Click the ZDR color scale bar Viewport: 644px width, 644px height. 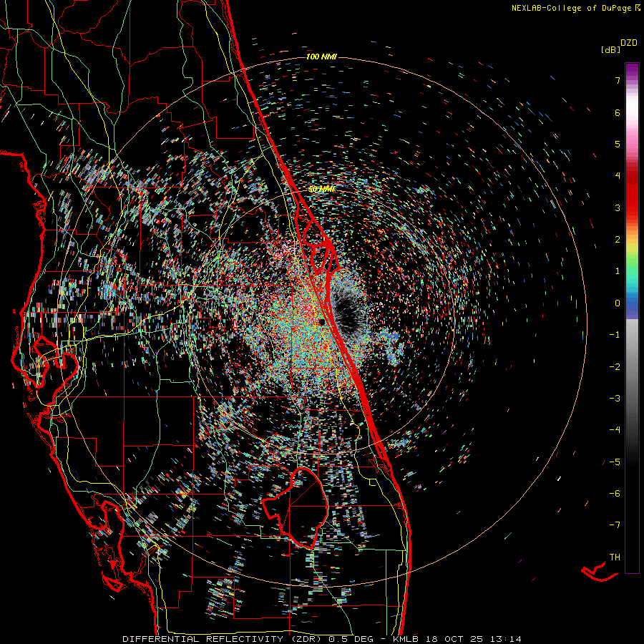(632, 318)
